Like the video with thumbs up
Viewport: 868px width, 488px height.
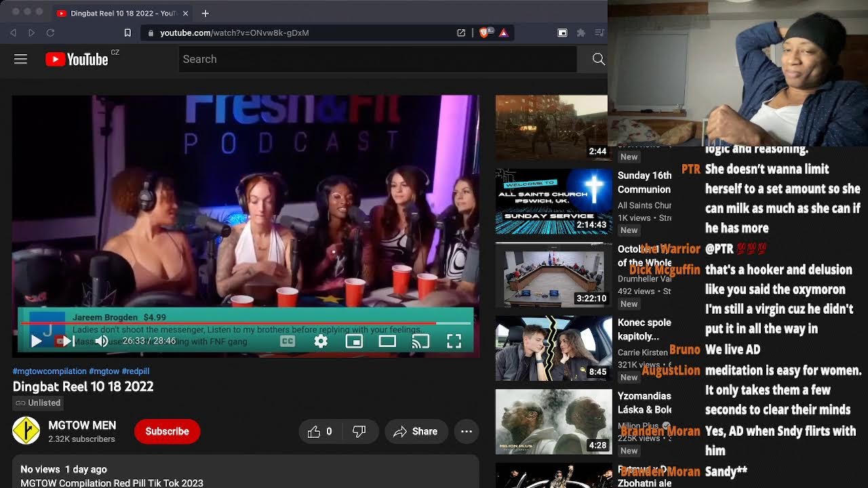tap(321, 431)
